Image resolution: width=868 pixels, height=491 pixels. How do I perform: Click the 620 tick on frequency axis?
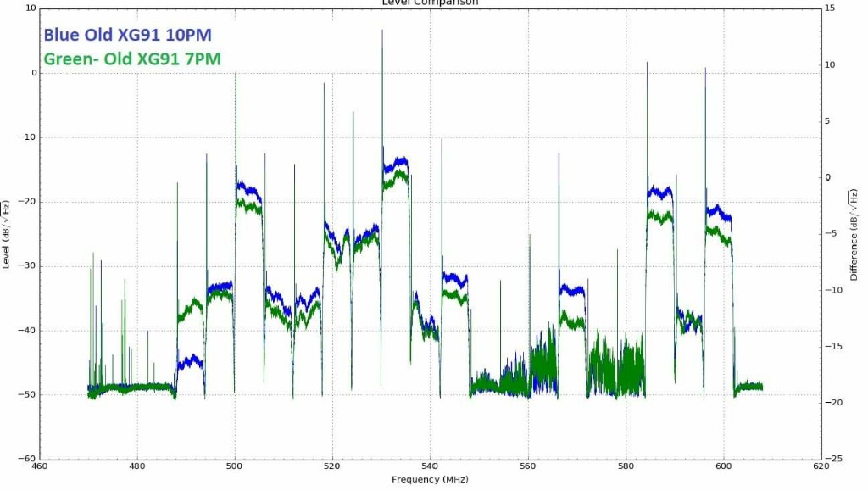click(x=821, y=466)
